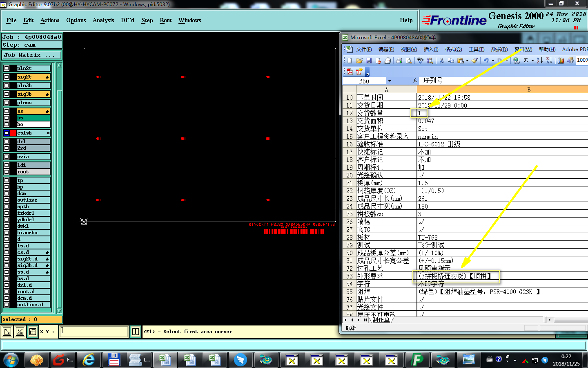This screenshot has width=588, height=368.
Task: Show hidden system tray icons arrow
Action: (x=515, y=360)
